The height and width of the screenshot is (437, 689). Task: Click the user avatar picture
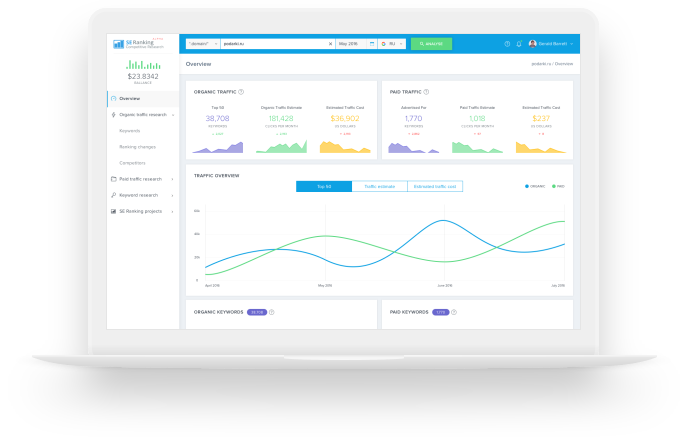pos(533,44)
